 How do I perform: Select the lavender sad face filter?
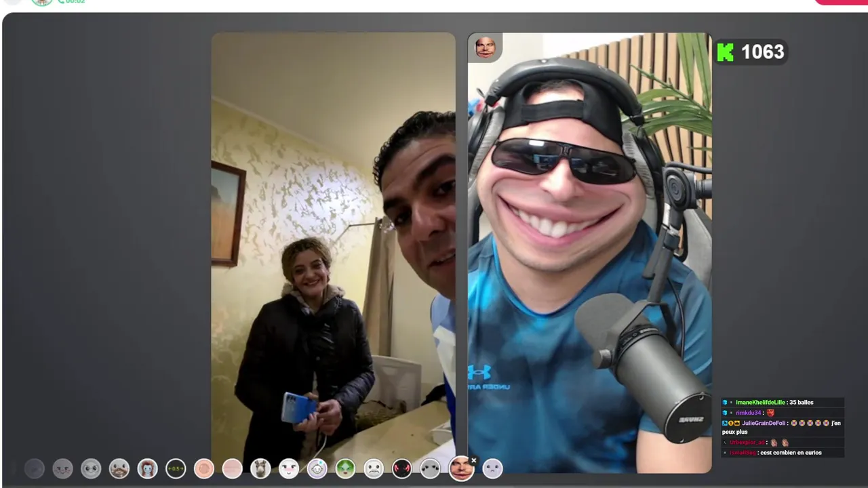click(x=492, y=468)
